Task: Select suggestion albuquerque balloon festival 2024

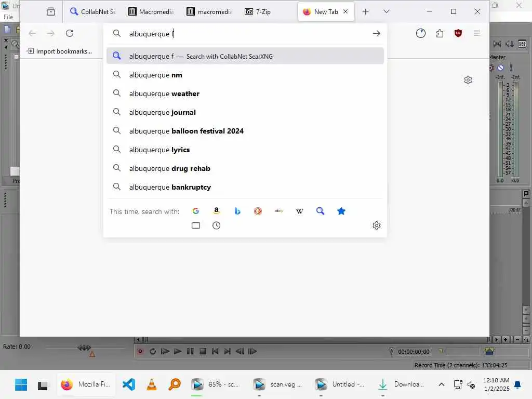Action: [x=245, y=131]
